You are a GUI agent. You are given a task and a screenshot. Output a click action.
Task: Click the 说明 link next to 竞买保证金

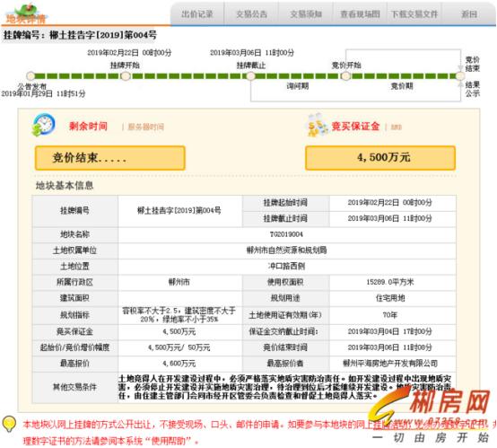click(397, 127)
